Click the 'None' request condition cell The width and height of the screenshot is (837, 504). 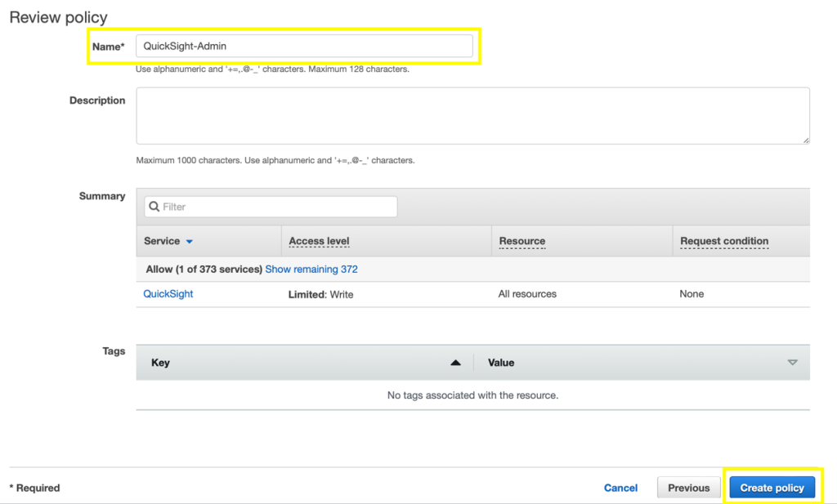pos(692,294)
